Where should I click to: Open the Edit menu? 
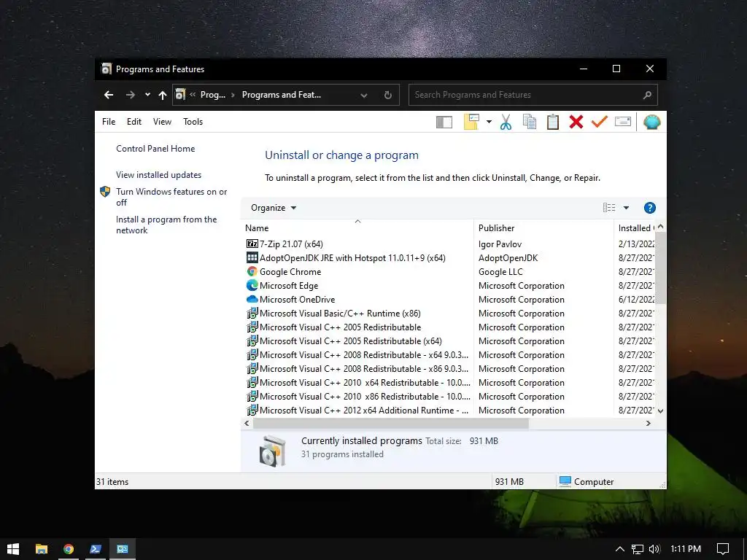pos(134,122)
